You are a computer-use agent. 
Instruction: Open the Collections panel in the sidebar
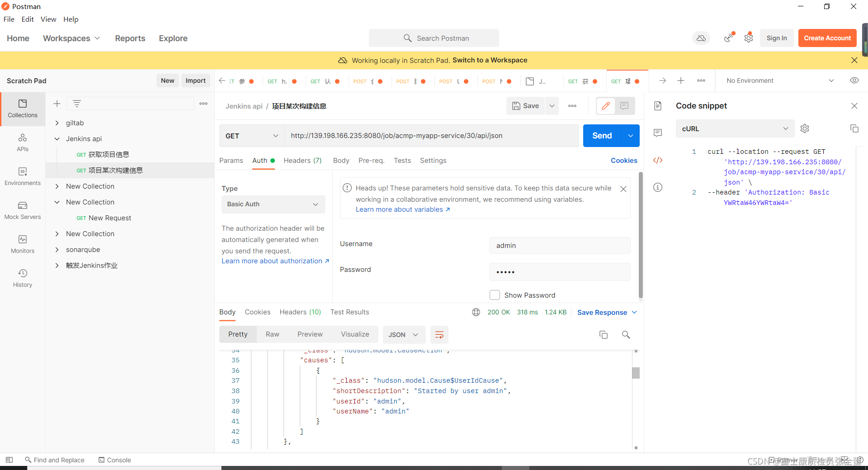(23, 109)
